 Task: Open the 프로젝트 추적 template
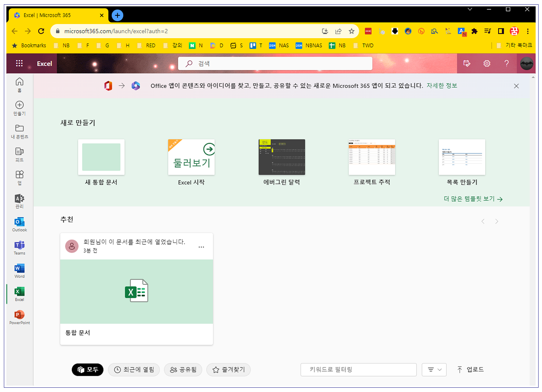coord(372,163)
